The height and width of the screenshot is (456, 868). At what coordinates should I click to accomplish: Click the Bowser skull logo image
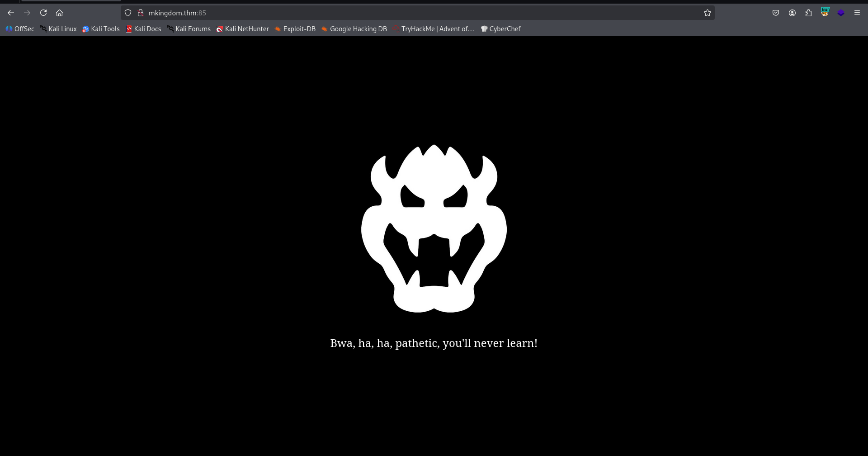point(434,228)
